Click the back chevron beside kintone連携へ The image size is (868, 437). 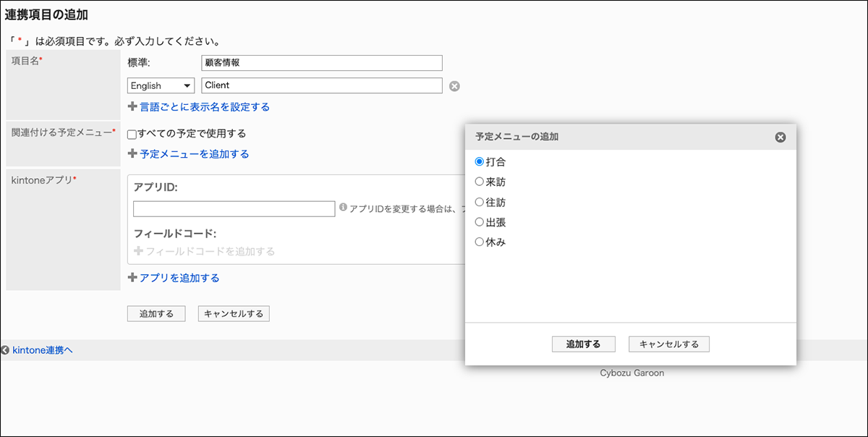click(x=6, y=349)
